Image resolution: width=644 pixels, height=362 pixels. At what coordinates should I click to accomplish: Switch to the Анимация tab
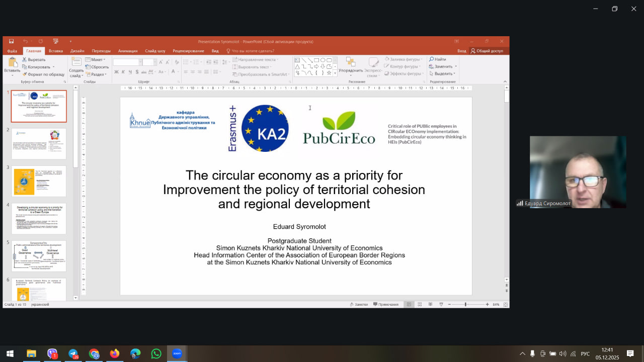[x=128, y=51]
